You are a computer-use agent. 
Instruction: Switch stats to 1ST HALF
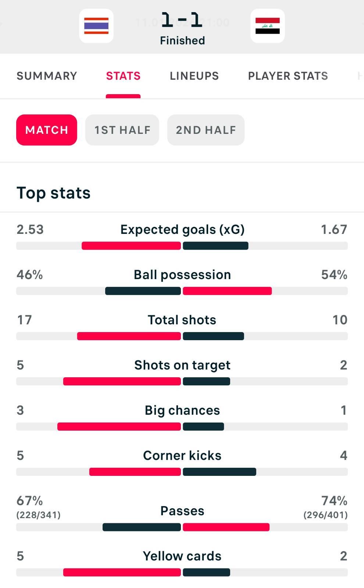[x=122, y=130]
